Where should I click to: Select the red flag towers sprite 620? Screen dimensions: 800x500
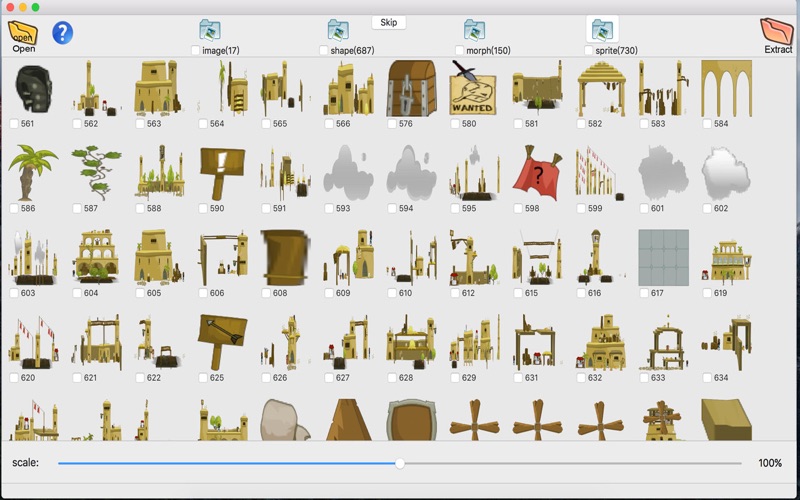(x=34, y=342)
